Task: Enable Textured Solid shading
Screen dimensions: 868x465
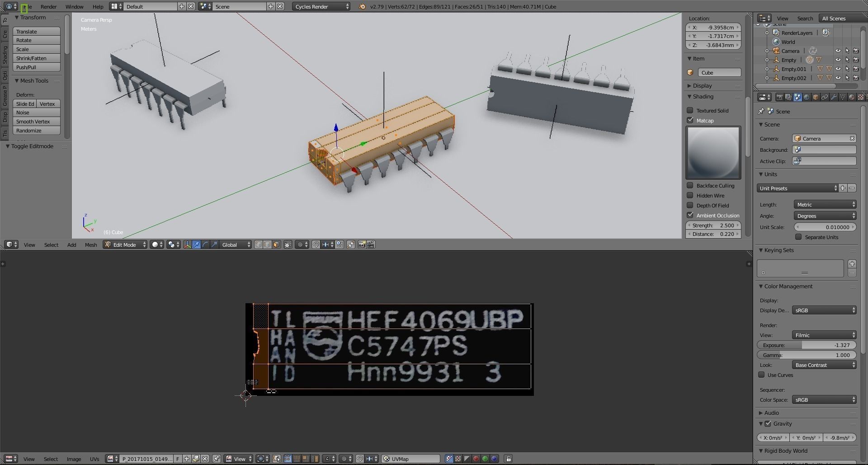Action: click(x=690, y=110)
